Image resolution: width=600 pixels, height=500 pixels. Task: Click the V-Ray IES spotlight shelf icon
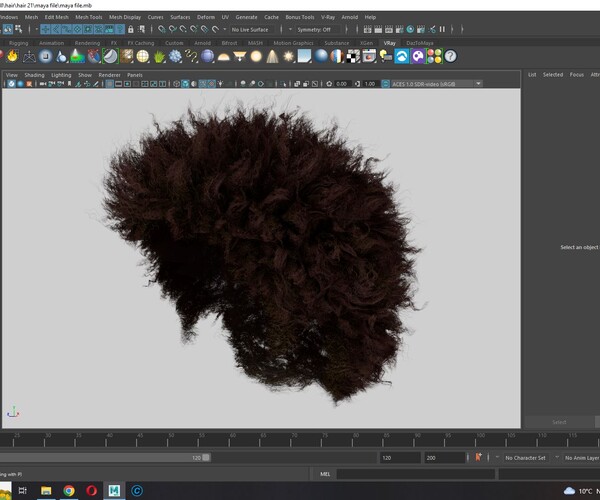click(x=272, y=56)
